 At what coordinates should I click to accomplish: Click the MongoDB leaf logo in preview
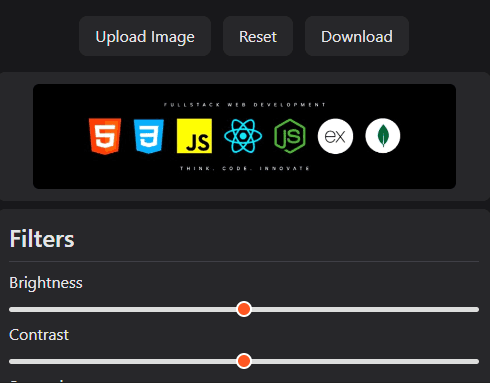click(383, 136)
